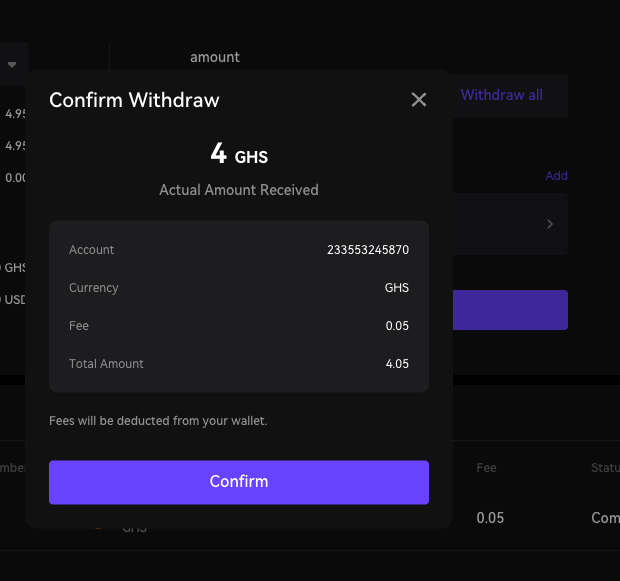
Task: Open the account selector chevron arrow
Action: (550, 224)
